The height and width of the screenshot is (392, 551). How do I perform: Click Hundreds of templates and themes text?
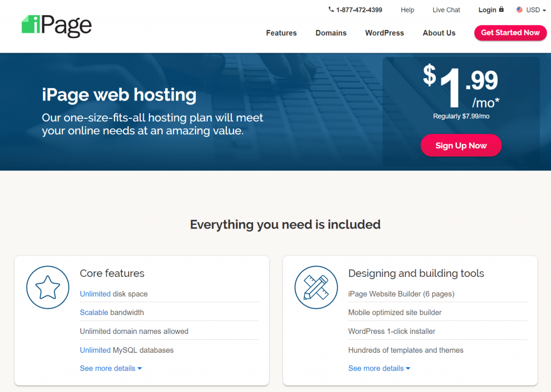tap(406, 350)
